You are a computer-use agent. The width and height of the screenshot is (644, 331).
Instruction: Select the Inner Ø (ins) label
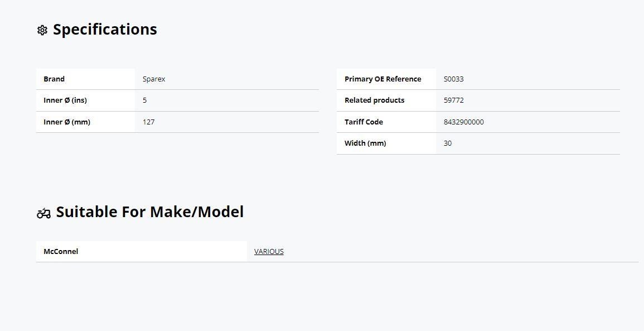pyautogui.click(x=65, y=100)
